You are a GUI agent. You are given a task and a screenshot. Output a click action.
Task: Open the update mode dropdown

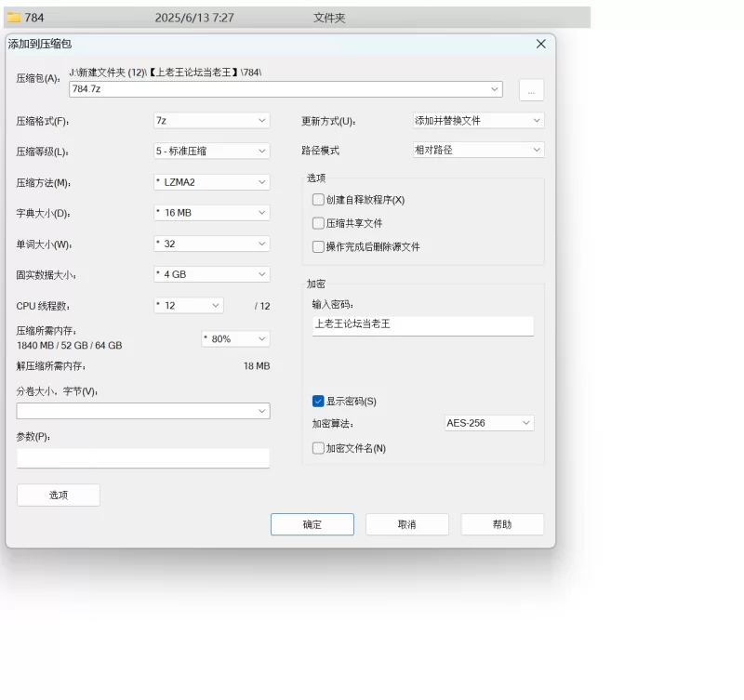click(478, 121)
